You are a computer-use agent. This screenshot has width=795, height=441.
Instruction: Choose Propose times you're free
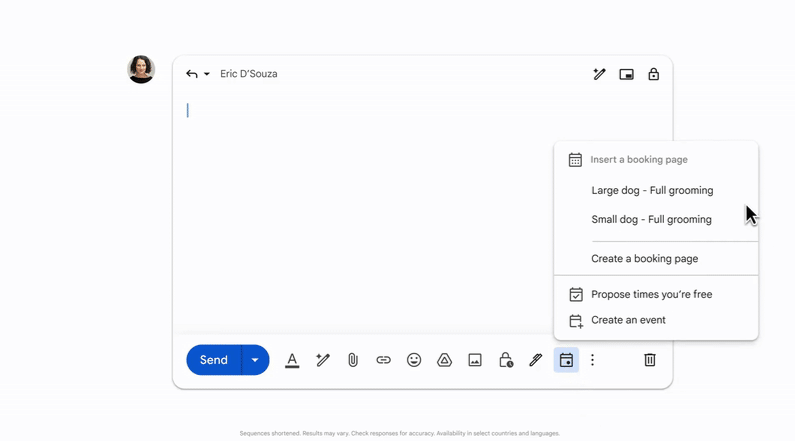(x=656, y=295)
